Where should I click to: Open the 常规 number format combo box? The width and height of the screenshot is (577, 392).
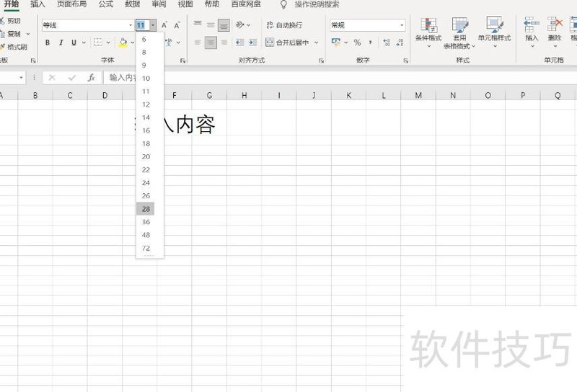368,25
